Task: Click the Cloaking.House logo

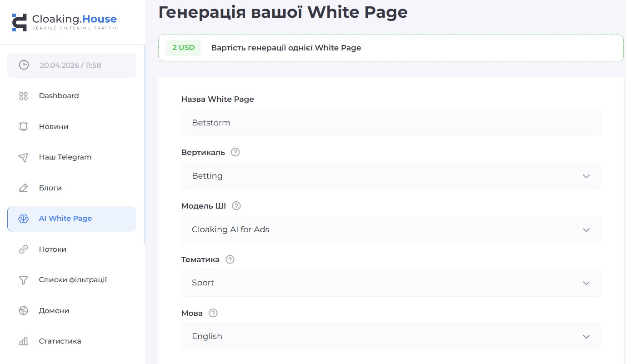Action: coord(65,22)
